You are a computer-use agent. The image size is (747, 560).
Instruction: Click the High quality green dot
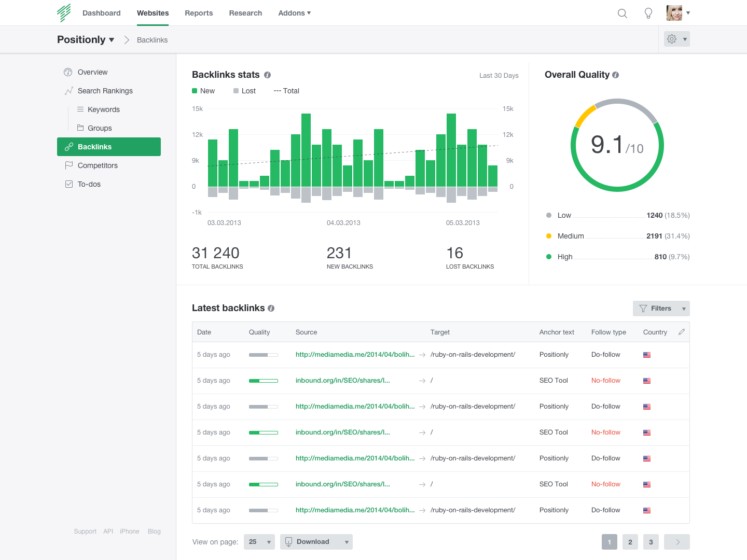coord(549,257)
